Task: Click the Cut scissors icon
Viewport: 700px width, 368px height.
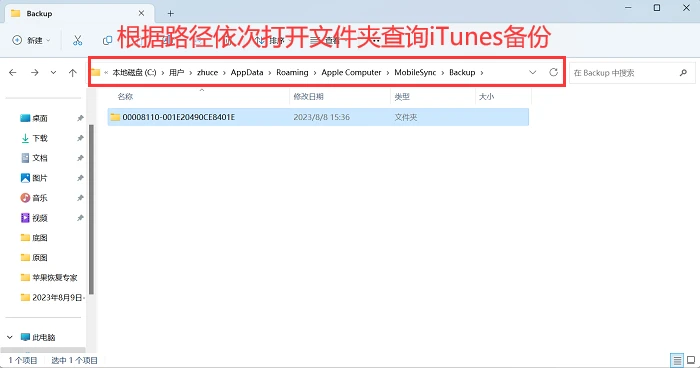Action: coord(78,41)
